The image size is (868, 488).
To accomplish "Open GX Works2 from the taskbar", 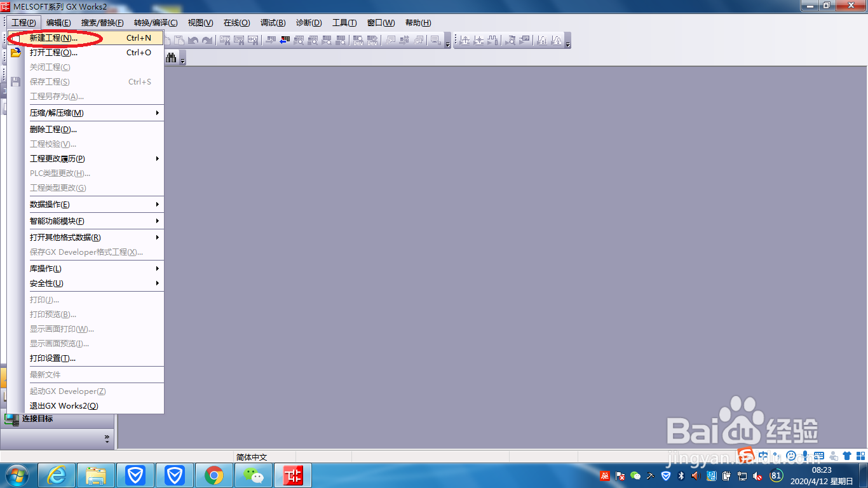I will pos(293,475).
